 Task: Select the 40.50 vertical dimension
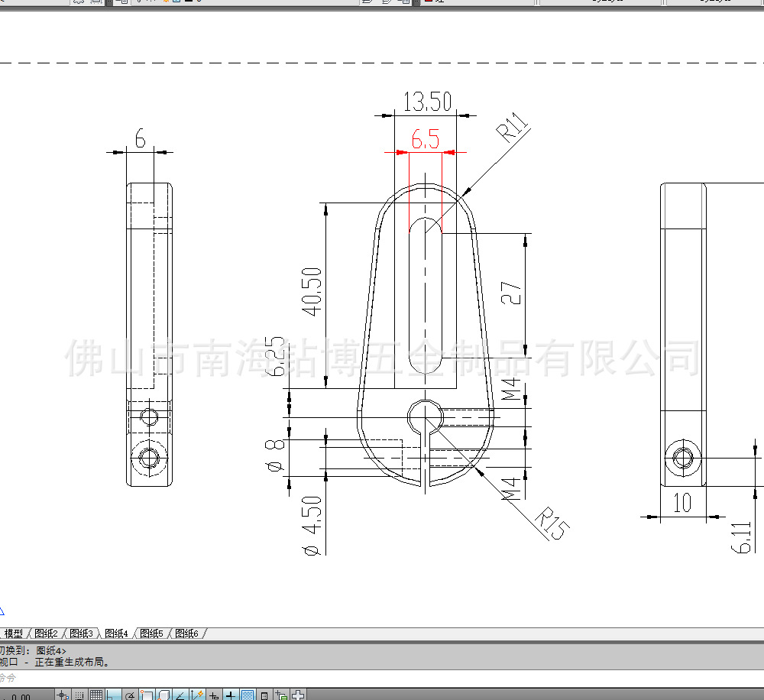(x=312, y=291)
